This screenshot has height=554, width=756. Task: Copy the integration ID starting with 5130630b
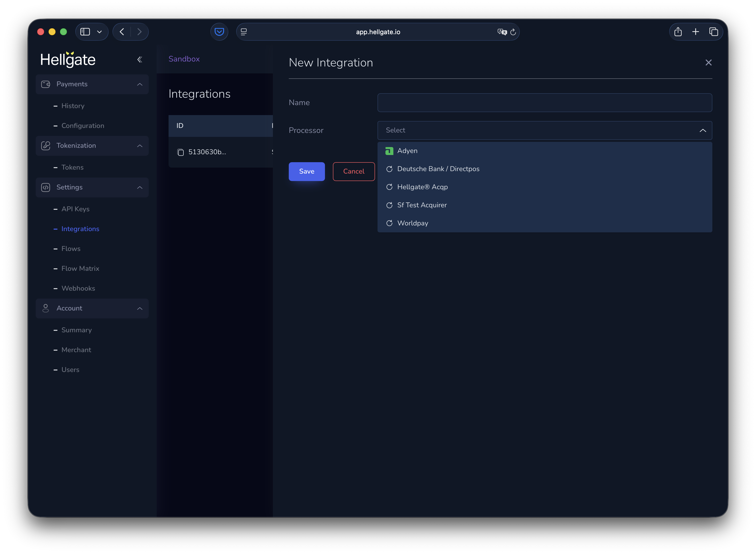[181, 152]
